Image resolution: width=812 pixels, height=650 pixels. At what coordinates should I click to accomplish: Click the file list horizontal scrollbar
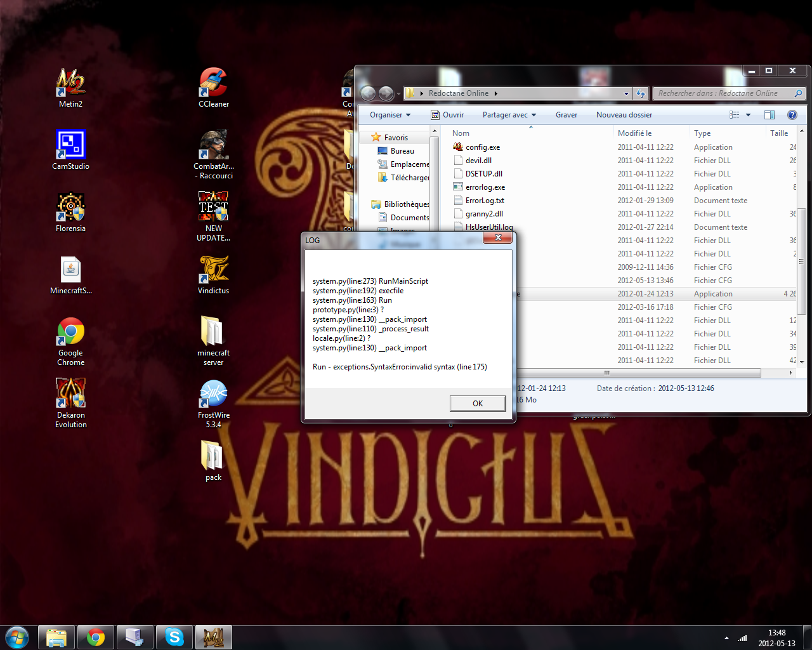click(606, 373)
